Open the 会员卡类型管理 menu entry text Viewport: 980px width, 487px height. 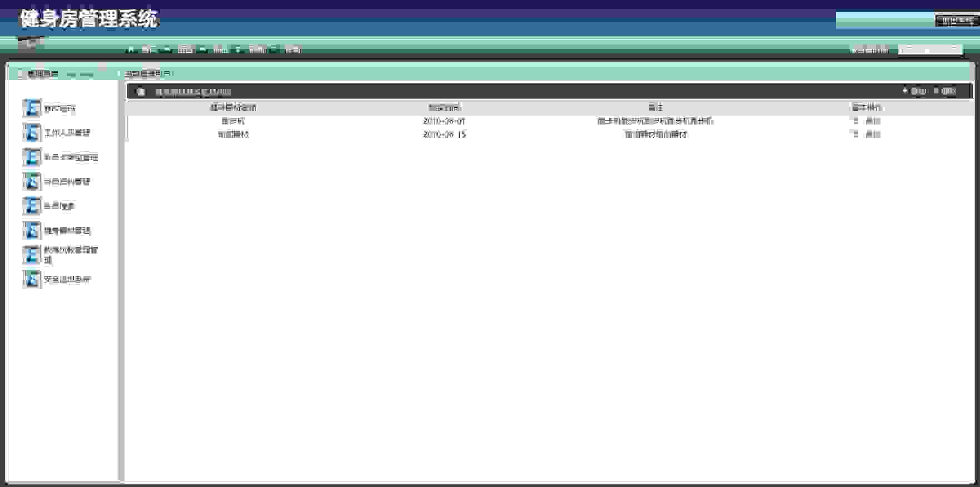(x=71, y=157)
